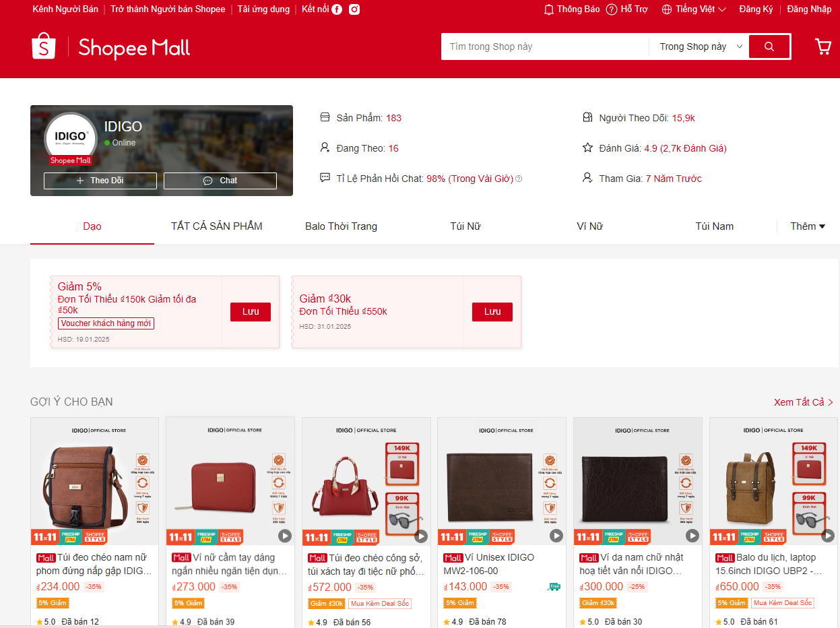Click the Shopee bag logo

44,46
